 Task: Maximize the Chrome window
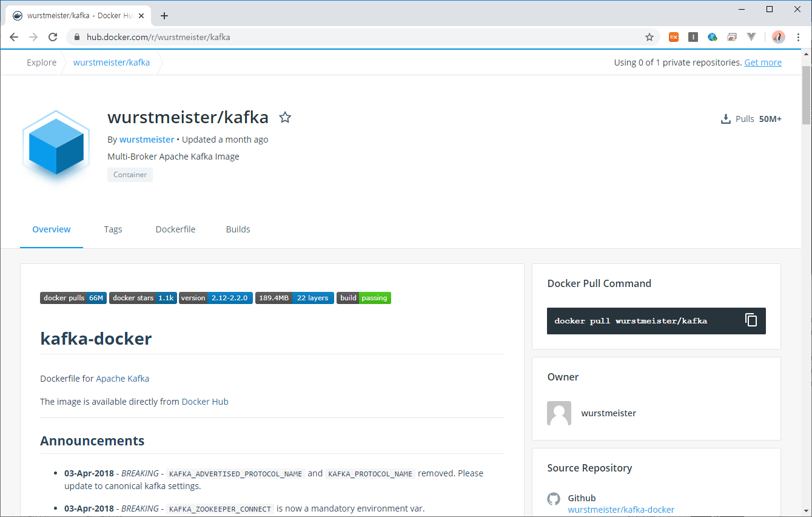tap(770, 9)
